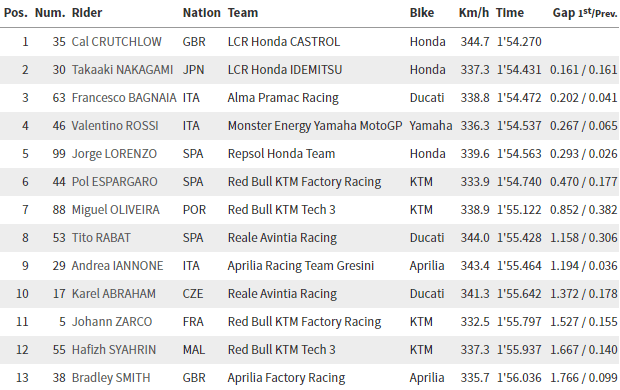Click the Km/h column header
This screenshot has height=390, width=620.
point(474,13)
